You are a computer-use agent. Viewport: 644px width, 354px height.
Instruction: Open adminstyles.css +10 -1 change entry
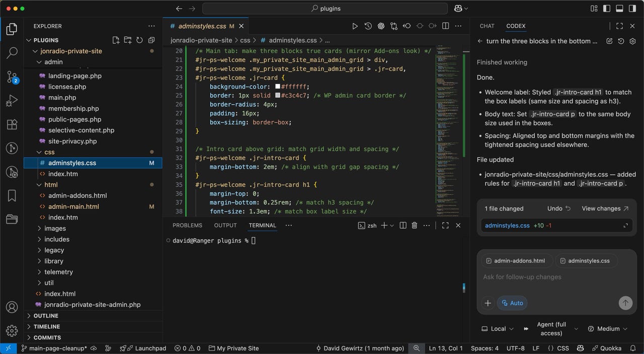pyautogui.click(x=556, y=226)
